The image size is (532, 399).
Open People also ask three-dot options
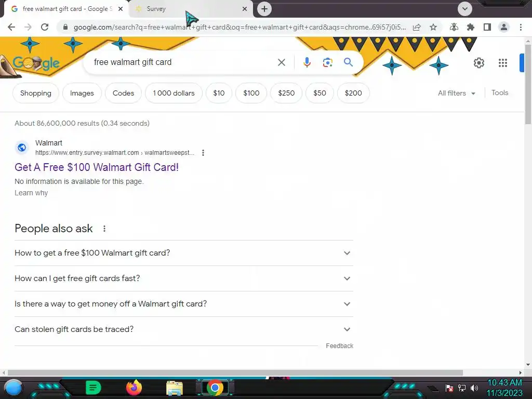tap(104, 229)
